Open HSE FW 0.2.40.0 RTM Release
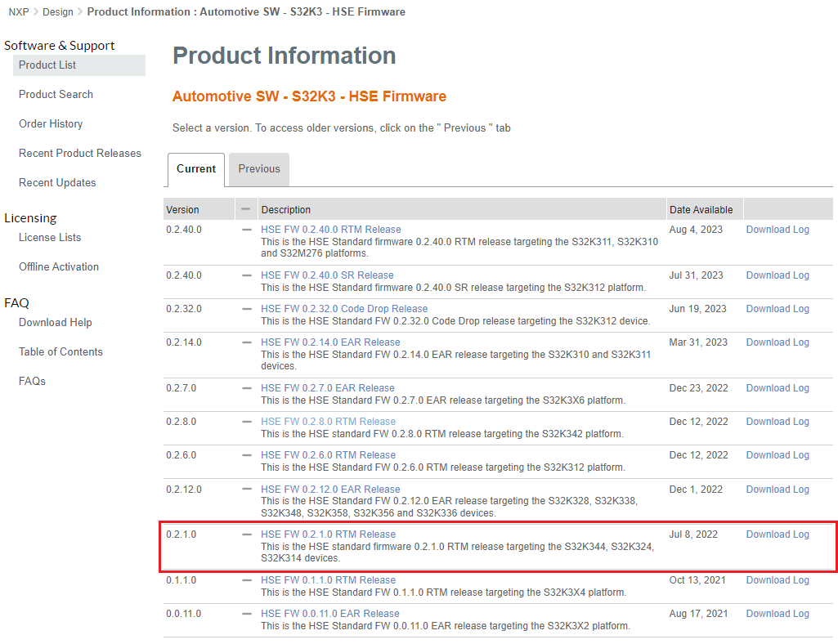Screen dimensions: 838x644 point(330,229)
